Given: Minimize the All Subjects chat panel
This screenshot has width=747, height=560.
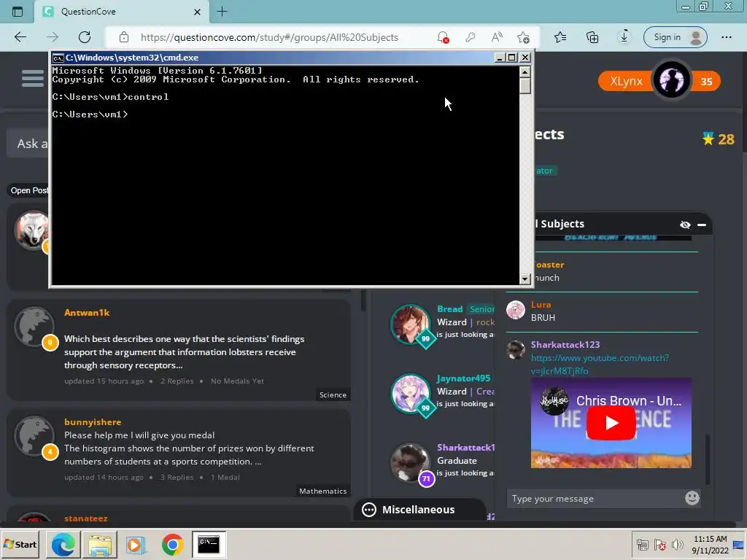Looking at the screenshot, I should pos(702,225).
